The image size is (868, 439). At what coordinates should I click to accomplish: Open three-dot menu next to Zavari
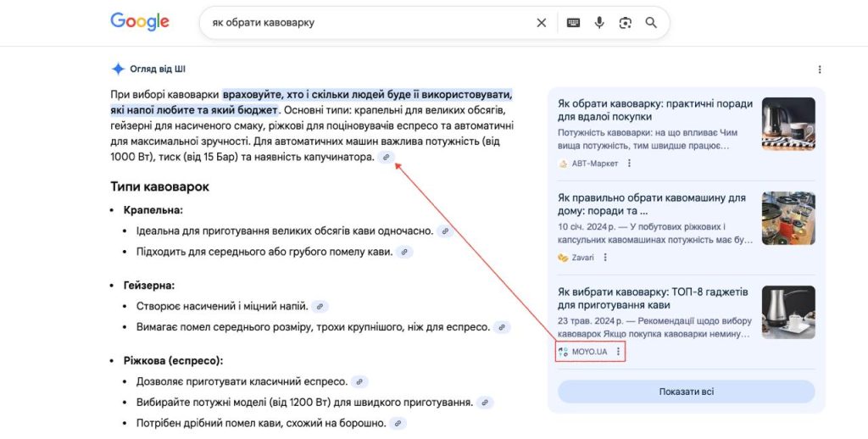[x=605, y=258]
